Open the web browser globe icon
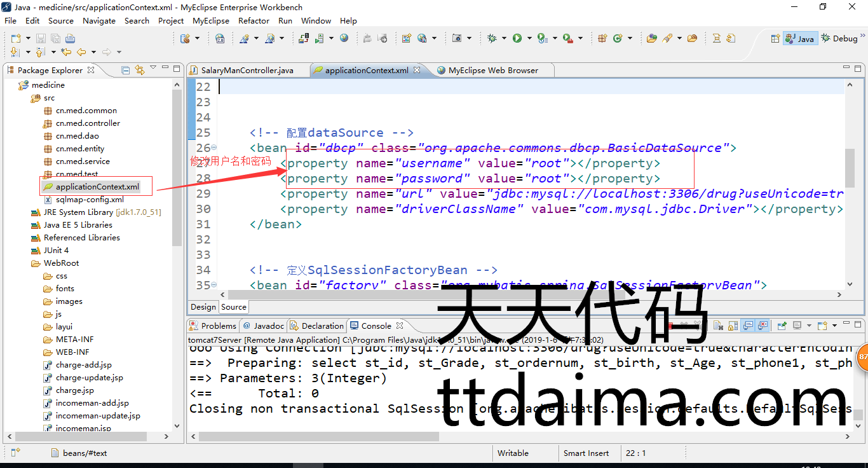The height and width of the screenshot is (468, 868). pos(344,38)
